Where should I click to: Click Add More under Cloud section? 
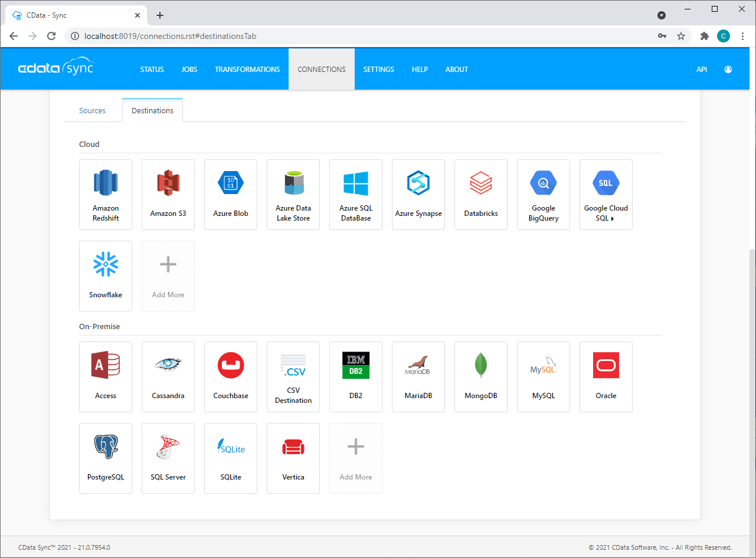(168, 275)
